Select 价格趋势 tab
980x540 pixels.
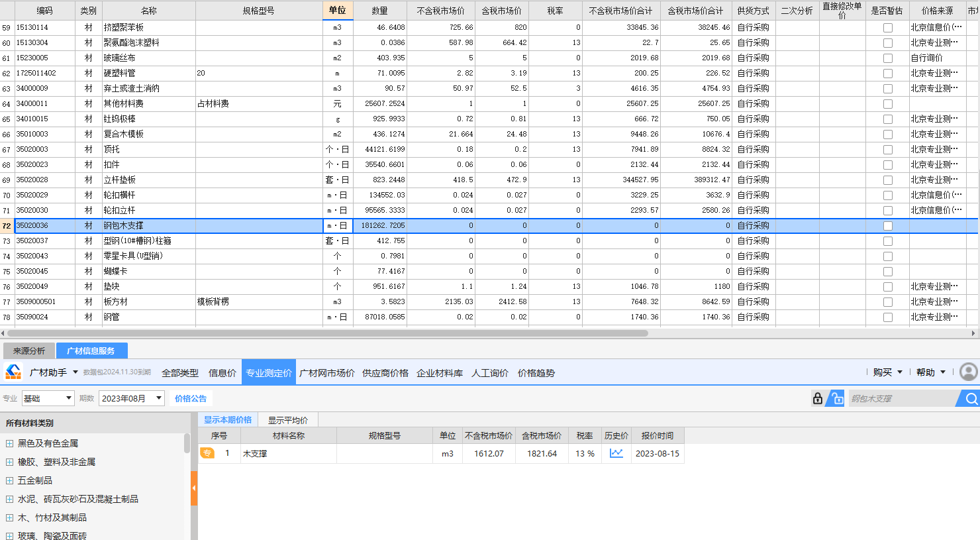pyautogui.click(x=536, y=373)
